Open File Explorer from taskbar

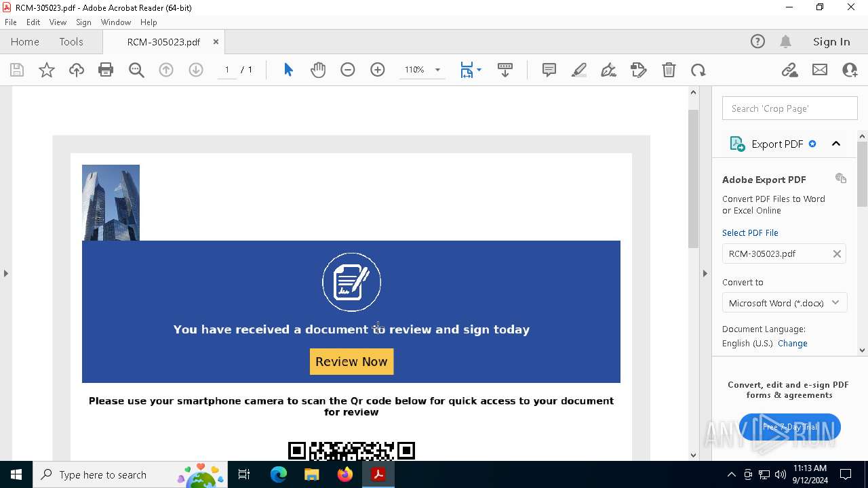point(311,474)
